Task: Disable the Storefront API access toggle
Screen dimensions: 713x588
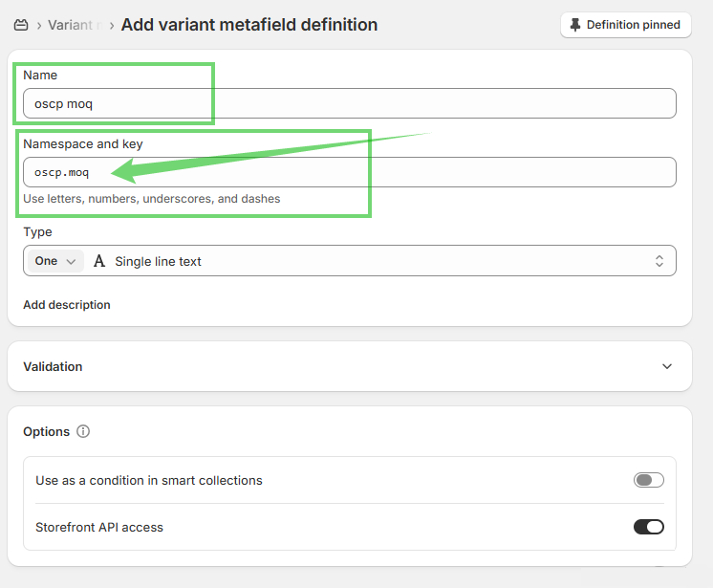Action: pos(648,527)
